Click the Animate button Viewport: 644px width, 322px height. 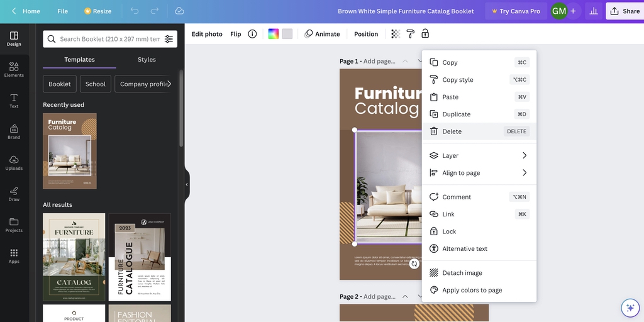tap(322, 34)
